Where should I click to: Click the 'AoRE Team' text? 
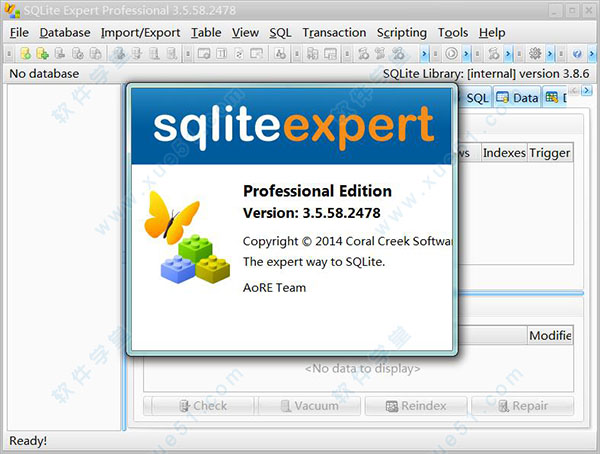coord(274,287)
